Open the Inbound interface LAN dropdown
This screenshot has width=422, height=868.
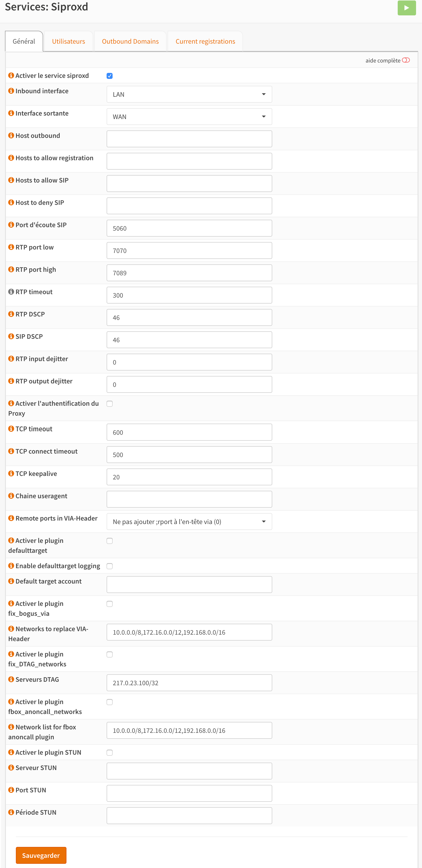(189, 94)
